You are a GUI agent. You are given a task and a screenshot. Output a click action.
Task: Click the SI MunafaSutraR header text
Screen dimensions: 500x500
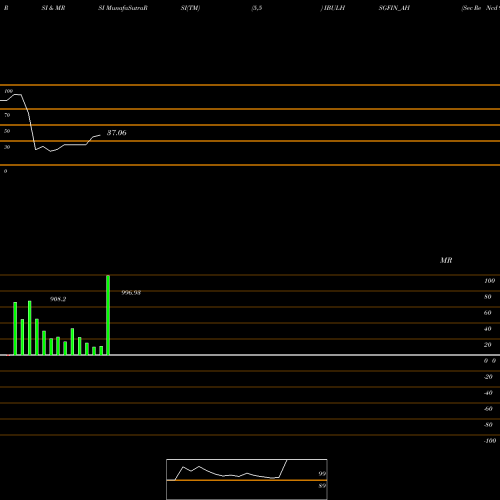(123, 8)
